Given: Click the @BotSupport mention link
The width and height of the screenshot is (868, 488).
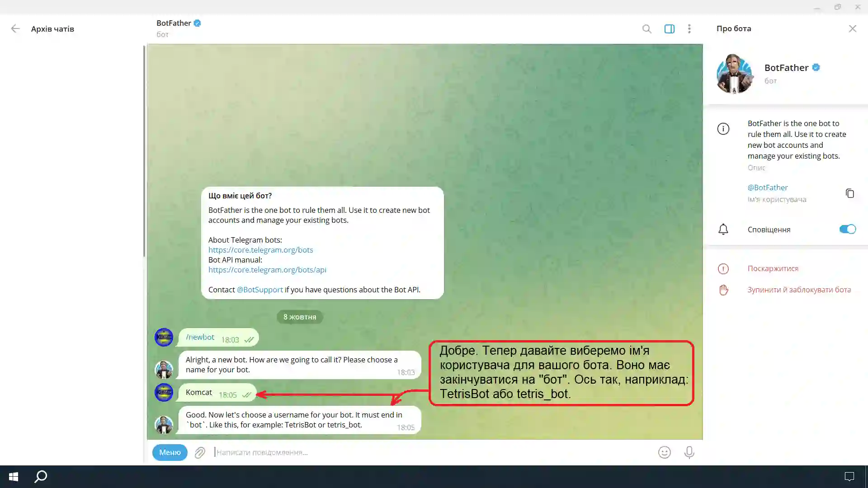Looking at the screenshot, I should 259,290.
